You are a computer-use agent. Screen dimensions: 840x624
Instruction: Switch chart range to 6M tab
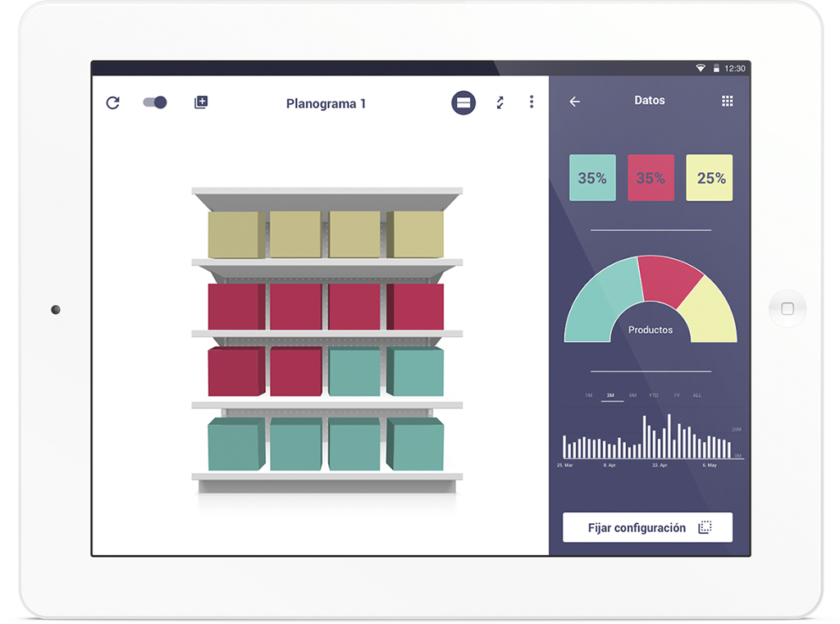632,395
